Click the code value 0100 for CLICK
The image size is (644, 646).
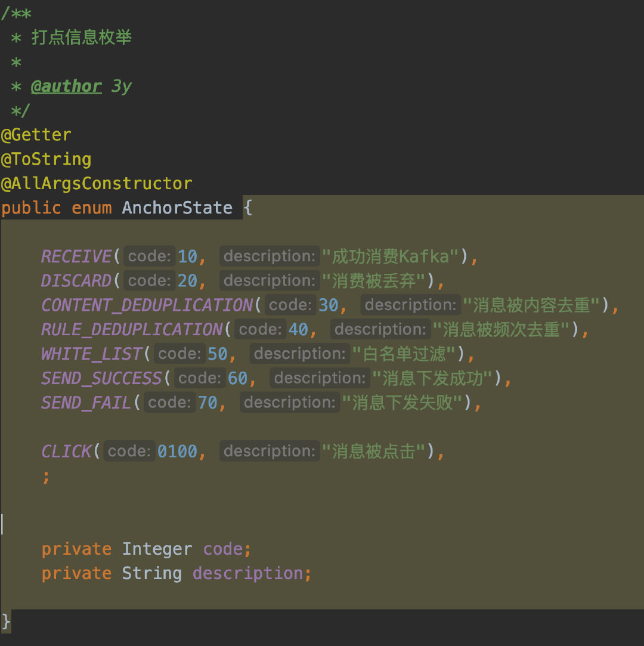pyautogui.click(x=179, y=451)
